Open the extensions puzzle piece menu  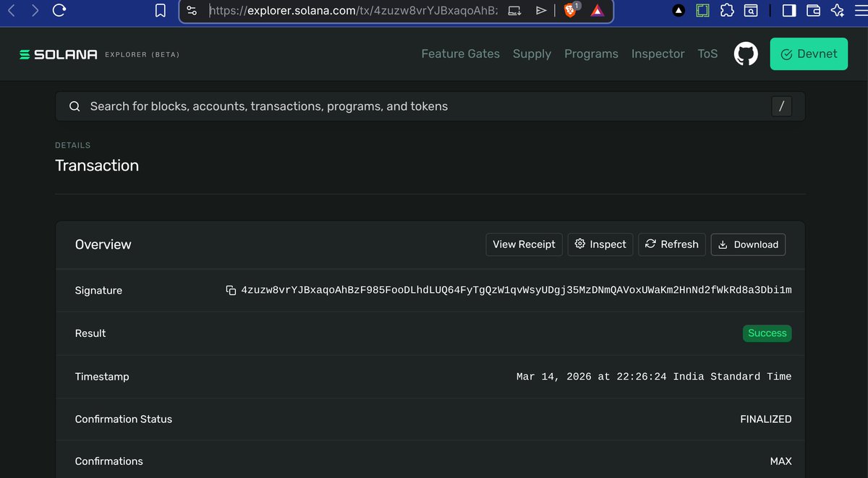[727, 11]
